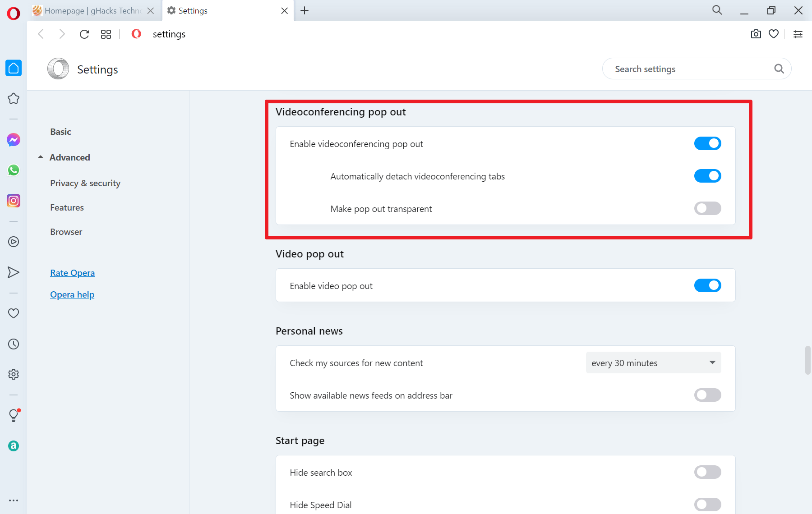
Task: Open Bookmarks star icon in sidebar
Action: pyautogui.click(x=14, y=98)
